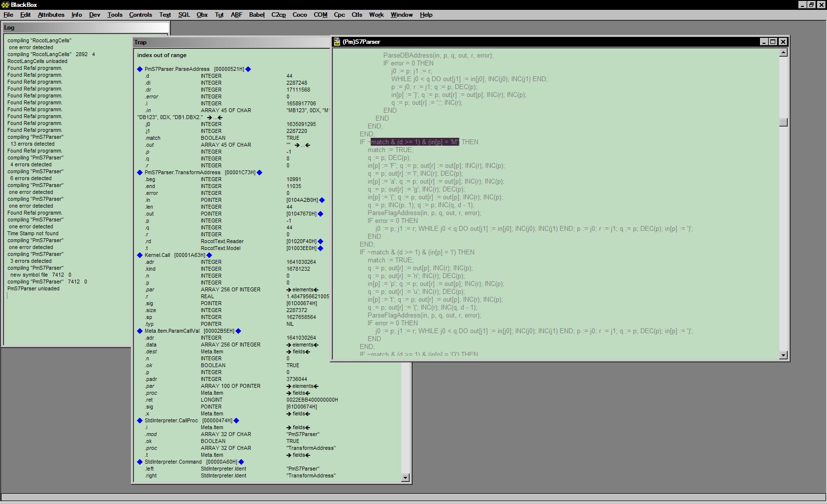827x504 pixels.
Task: Maximize the (Pm)S7Parser window
Action: click(x=773, y=42)
